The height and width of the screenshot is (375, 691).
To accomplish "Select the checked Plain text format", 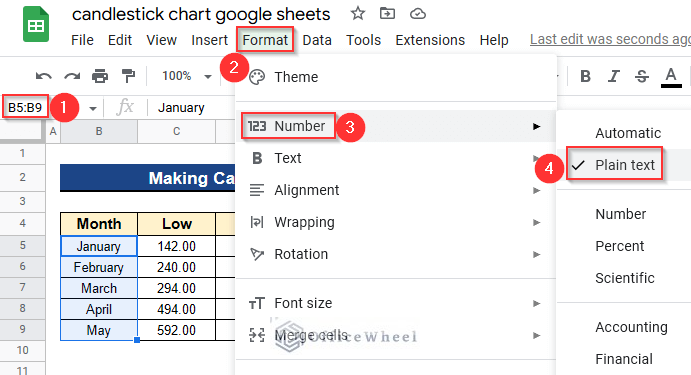I will [624, 165].
